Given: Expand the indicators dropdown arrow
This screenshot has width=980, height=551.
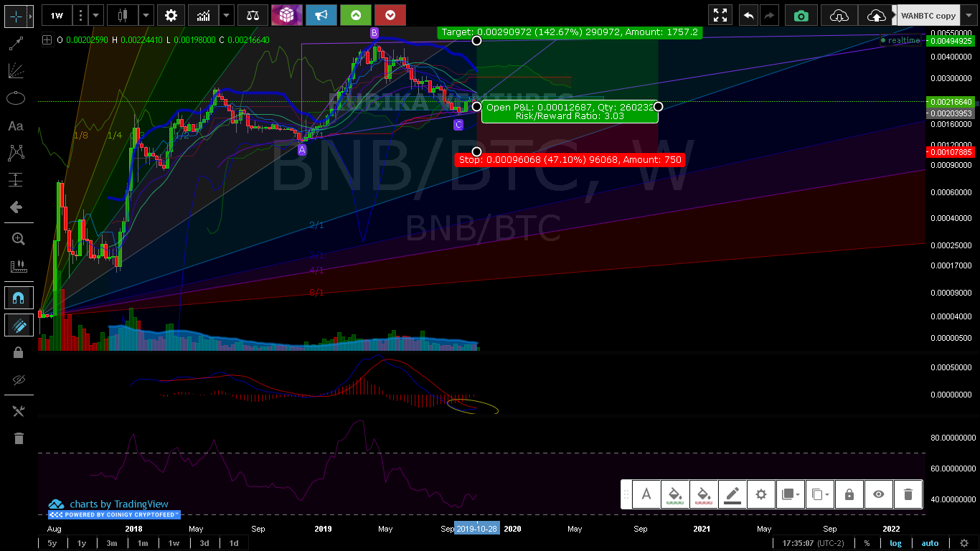Looking at the screenshot, I should (x=227, y=15).
